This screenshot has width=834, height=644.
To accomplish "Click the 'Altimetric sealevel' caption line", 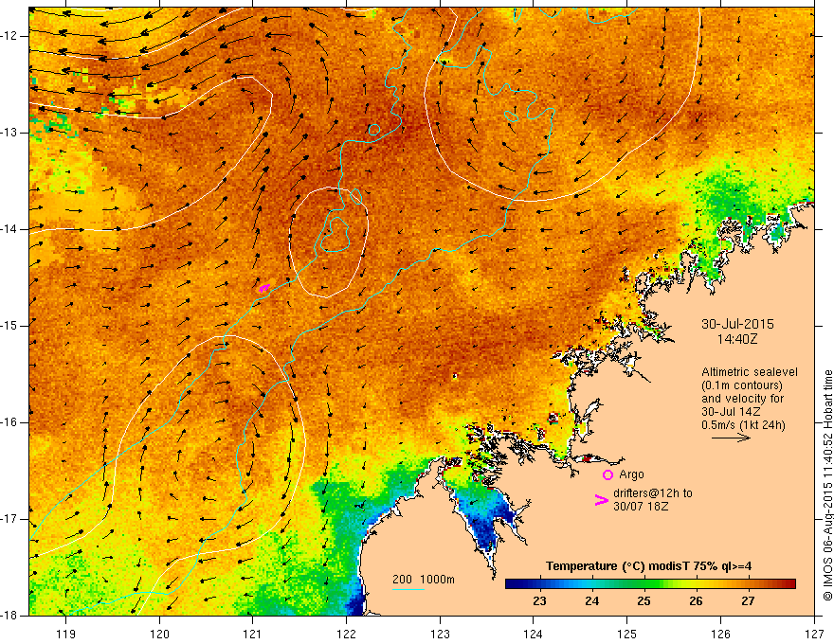I will point(750,372).
